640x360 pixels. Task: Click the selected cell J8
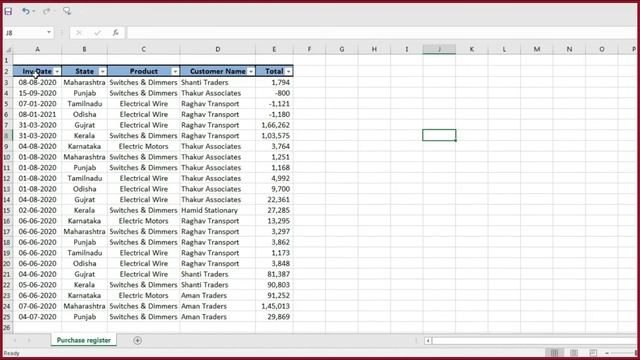(439, 135)
